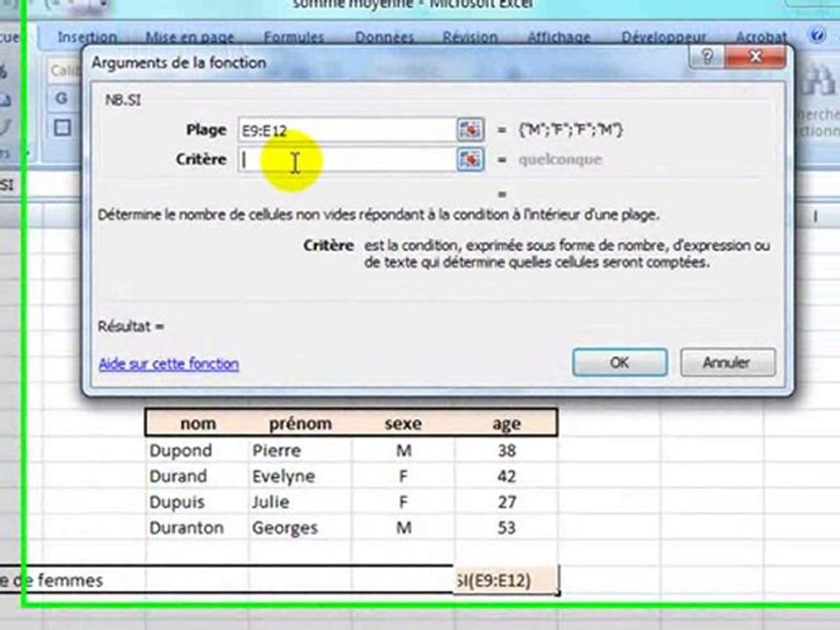Open the Affichage ribbon tab
The image size is (840, 630).
point(559,37)
